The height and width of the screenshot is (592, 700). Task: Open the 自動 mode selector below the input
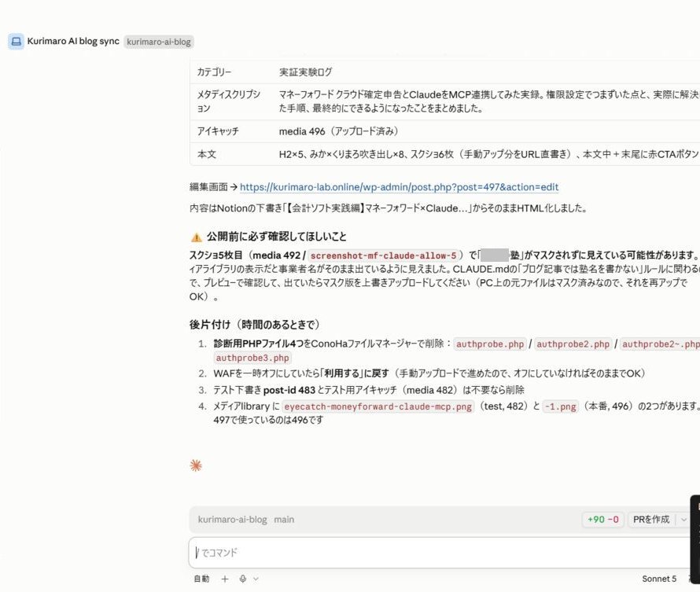[x=201, y=579]
